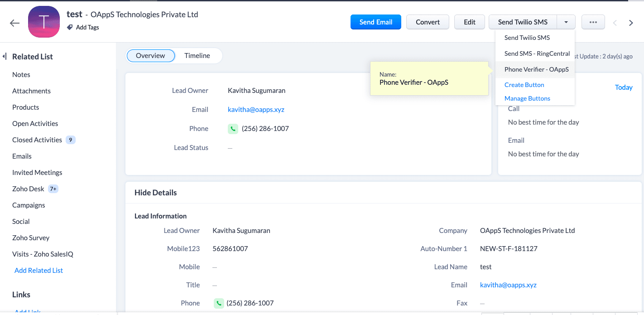Open Visits - Zoho SalesIQ related list
The image size is (644, 315).
tap(43, 254)
